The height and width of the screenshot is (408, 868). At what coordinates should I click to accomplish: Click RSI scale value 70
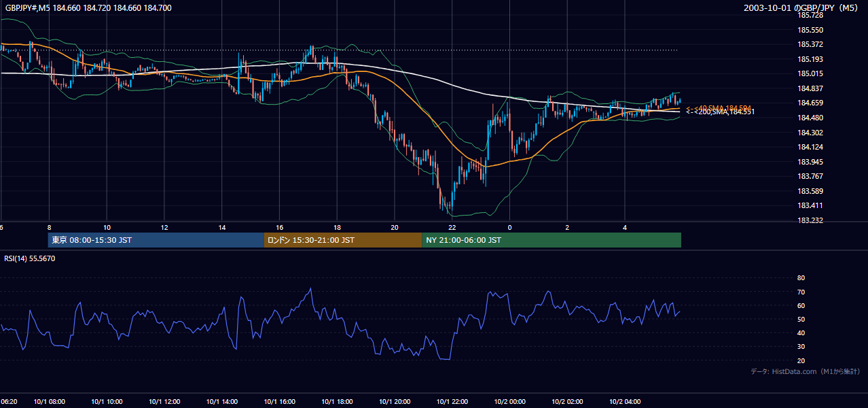(801, 292)
